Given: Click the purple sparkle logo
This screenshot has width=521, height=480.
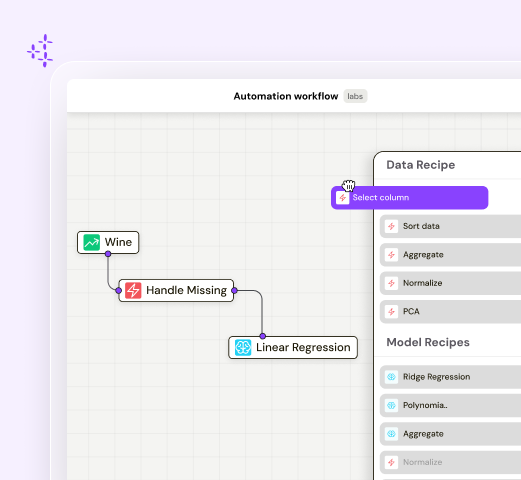Looking at the screenshot, I should (x=40, y=51).
